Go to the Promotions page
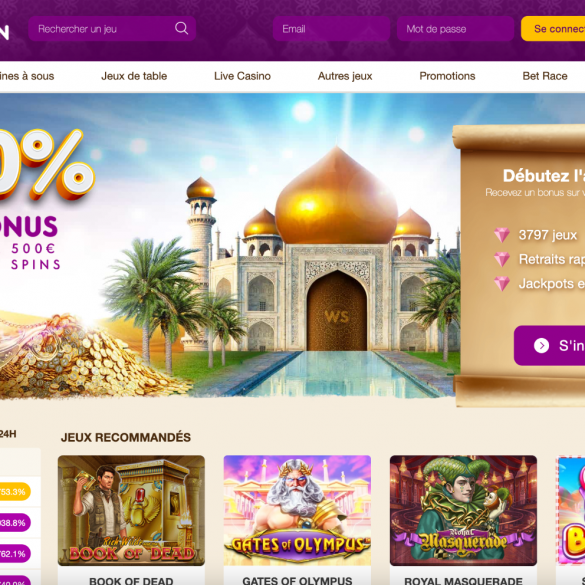The height and width of the screenshot is (585, 585). tap(447, 76)
